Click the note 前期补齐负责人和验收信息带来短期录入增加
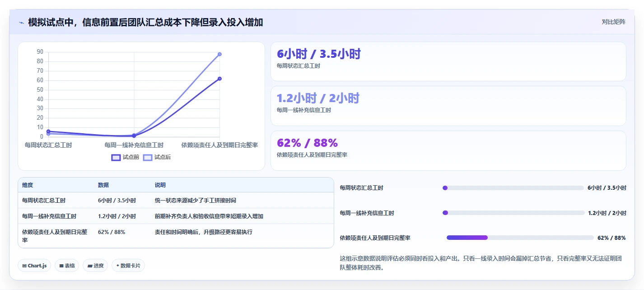This screenshot has width=644, height=290. coord(209,216)
